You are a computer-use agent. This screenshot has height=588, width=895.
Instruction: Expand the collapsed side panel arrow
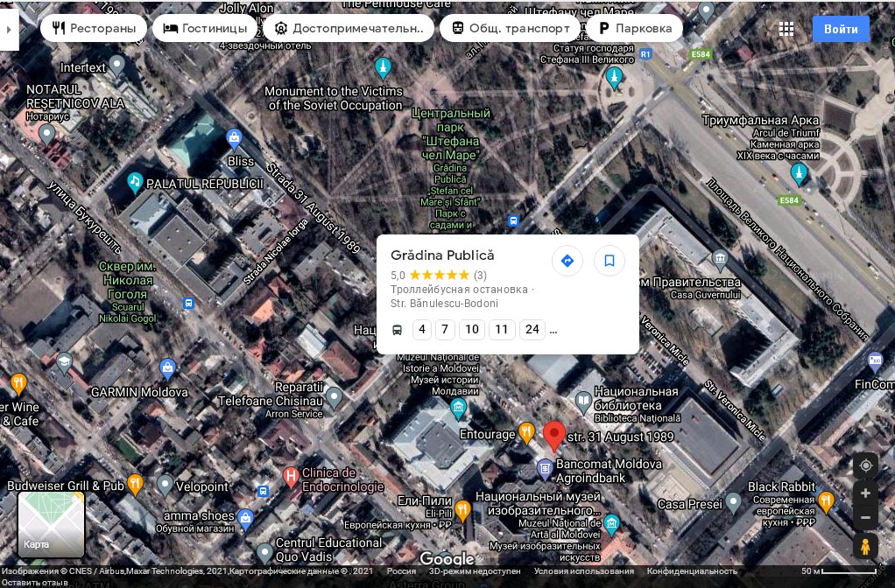pyautogui.click(x=9, y=29)
